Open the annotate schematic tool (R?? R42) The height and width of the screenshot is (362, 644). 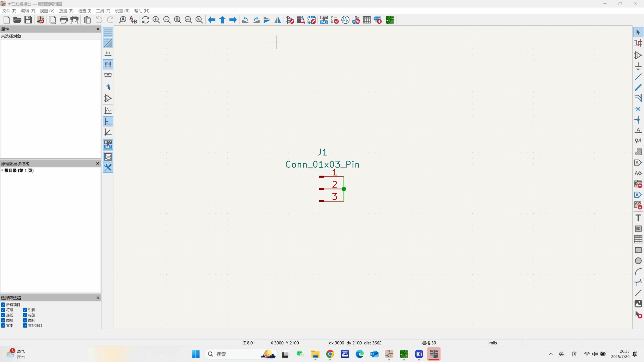(x=324, y=20)
